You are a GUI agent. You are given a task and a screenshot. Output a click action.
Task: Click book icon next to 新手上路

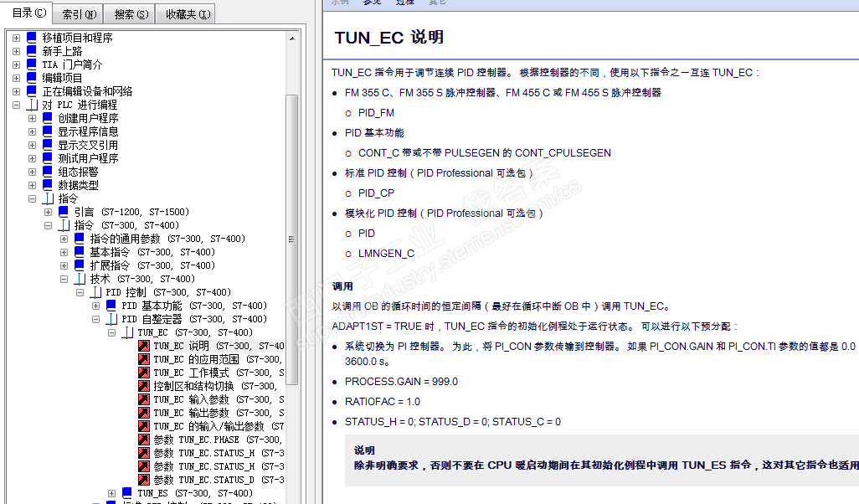[x=32, y=51]
